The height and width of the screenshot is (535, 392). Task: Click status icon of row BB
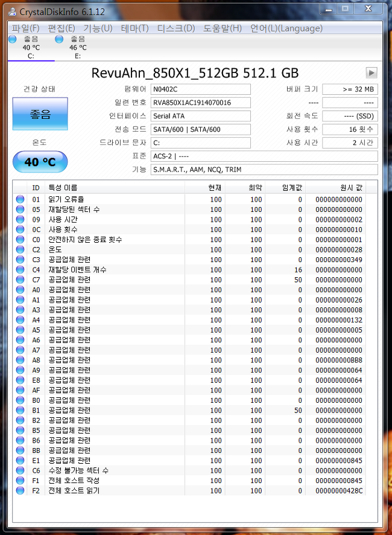coord(20,450)
